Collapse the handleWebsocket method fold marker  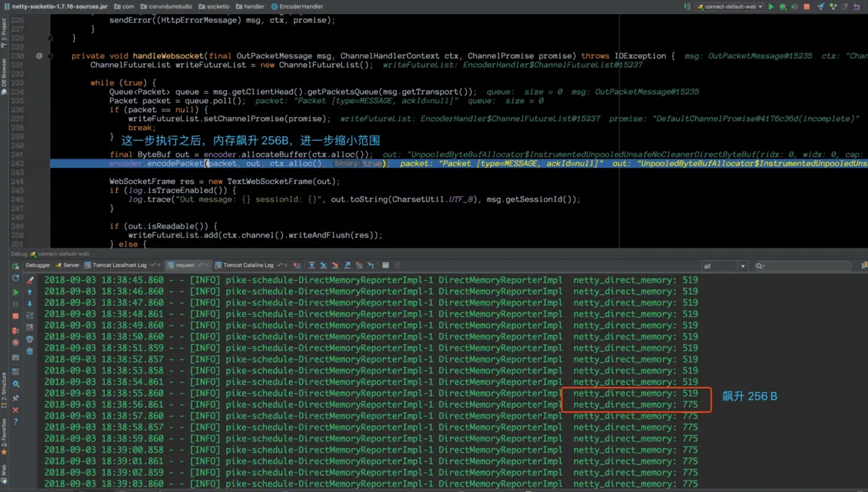pyautogui.click(x=50, y=56)
